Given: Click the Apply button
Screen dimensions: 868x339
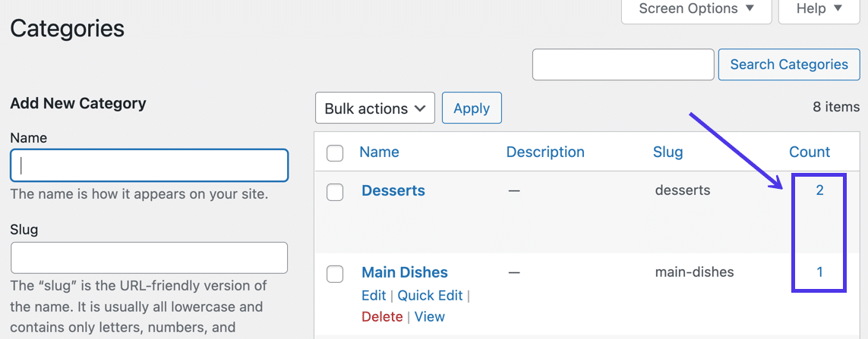Looking at the screenshot, I should click(472, 108).
